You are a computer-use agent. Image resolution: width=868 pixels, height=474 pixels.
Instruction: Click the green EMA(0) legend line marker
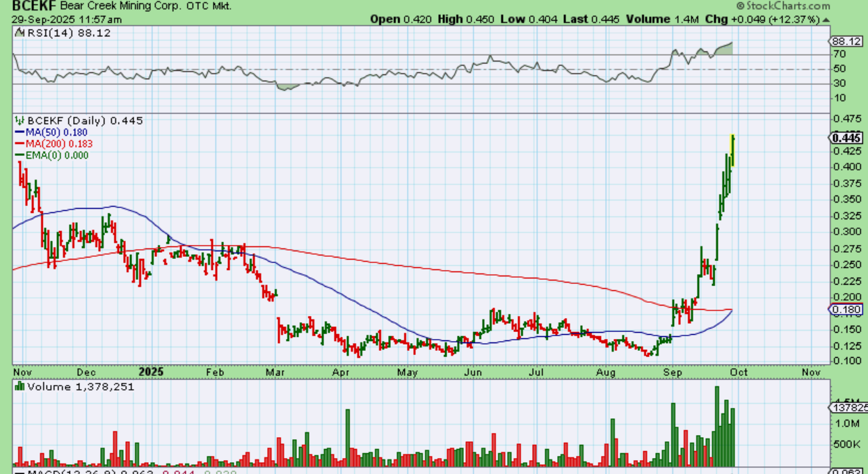click(21, 155)
